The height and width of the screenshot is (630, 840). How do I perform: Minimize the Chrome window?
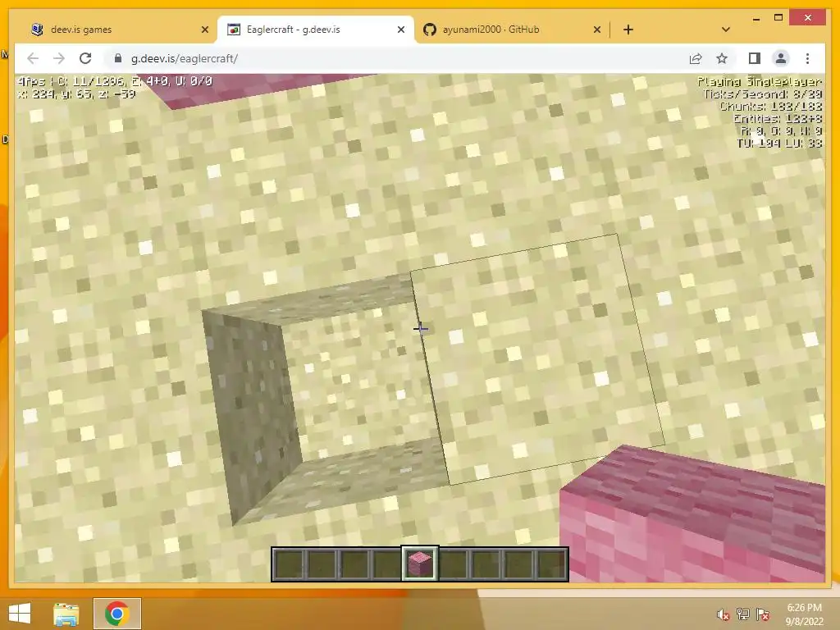[756, 19]
